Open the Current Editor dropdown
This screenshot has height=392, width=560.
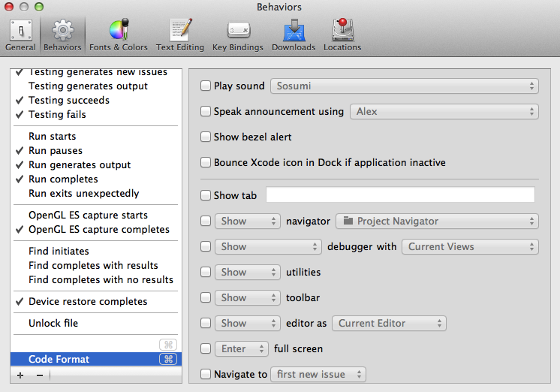click(389, 324)
